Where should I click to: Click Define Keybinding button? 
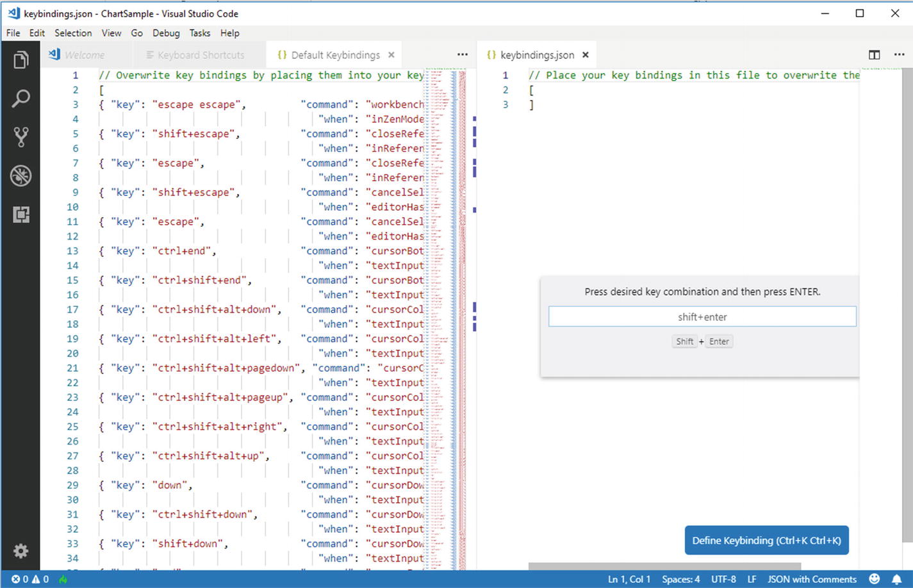(766, 541)
